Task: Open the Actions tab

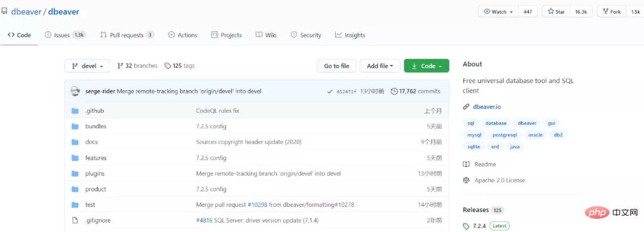Action: pos(183,35)
